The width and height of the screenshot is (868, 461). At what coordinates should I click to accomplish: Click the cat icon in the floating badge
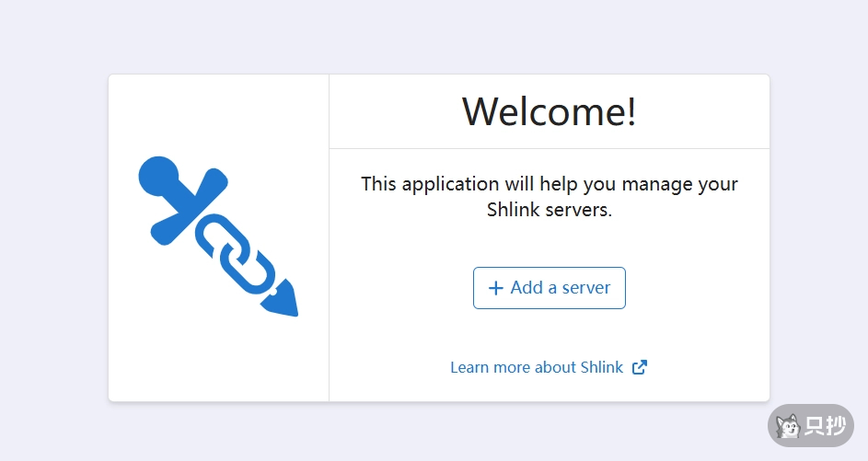coord(788,426)
